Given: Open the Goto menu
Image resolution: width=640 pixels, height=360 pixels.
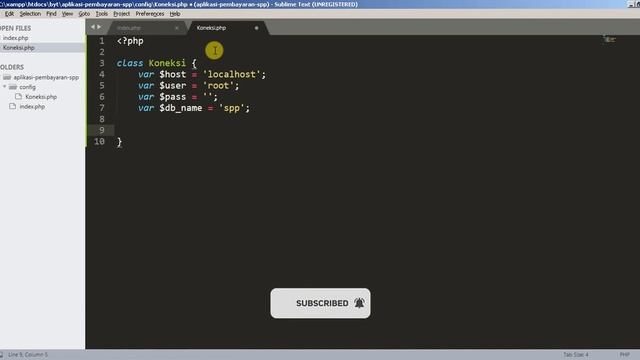Looking at the screenshot, I should (84, 13).
